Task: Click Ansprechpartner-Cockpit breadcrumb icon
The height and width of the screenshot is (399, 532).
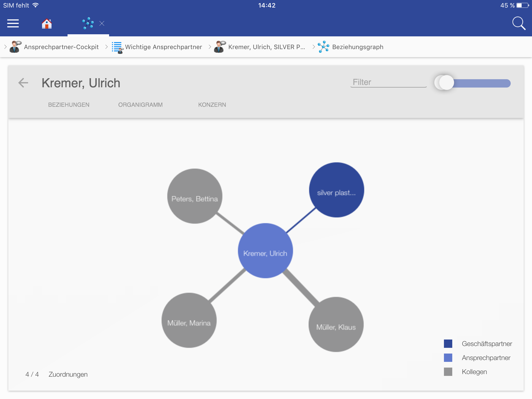Action: point(16,47)
